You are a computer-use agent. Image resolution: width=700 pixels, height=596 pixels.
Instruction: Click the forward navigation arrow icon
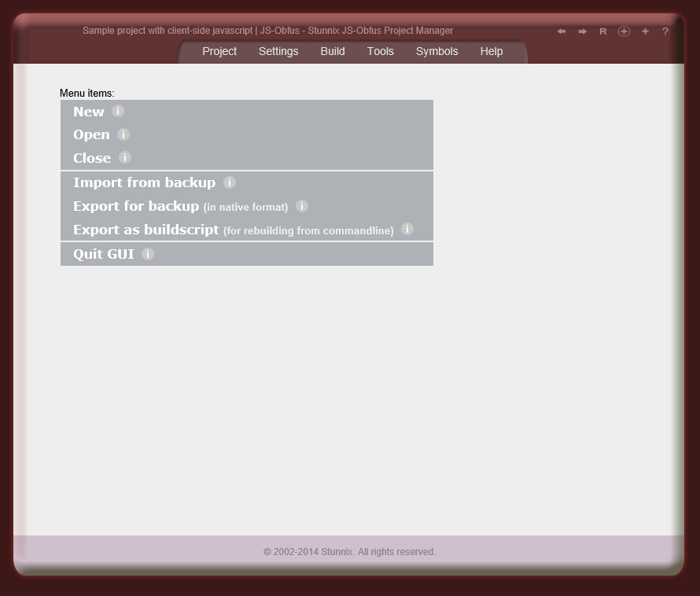pyautogui.click(x=582, y=31)
